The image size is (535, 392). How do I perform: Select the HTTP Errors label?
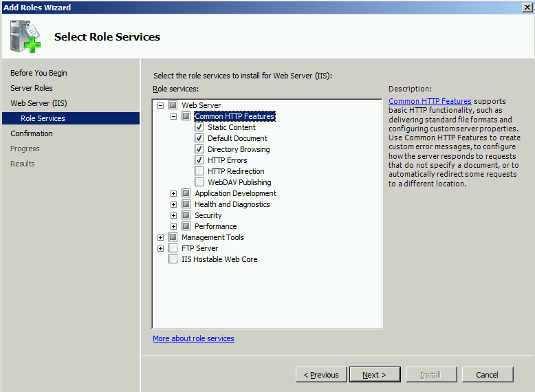click(227, 160)
